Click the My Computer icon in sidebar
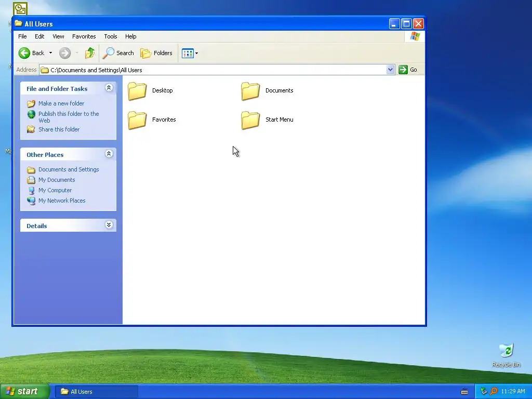 coord(31,190)
